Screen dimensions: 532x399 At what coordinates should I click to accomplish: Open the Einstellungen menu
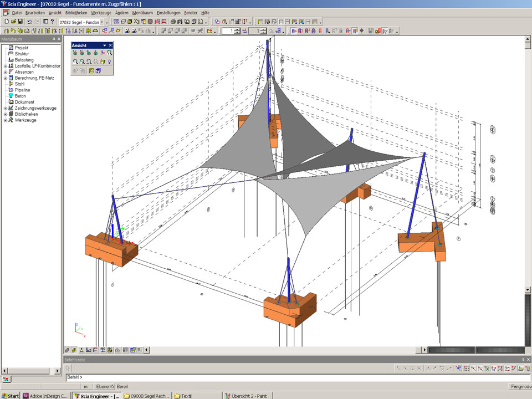coord(168,12)
